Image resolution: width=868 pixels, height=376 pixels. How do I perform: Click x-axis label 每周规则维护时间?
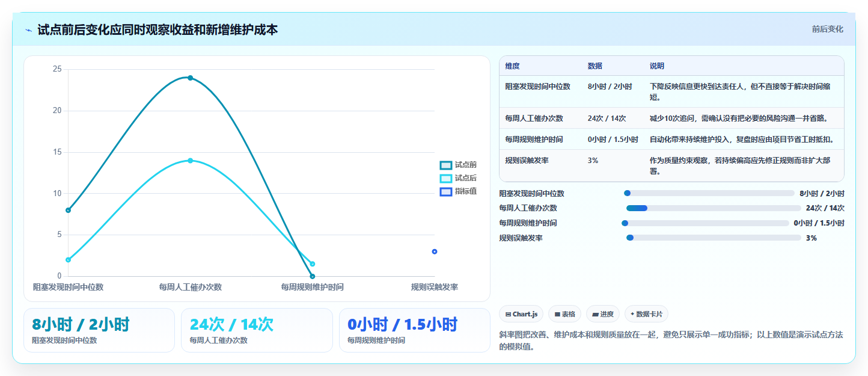pyautogui.click(x=313, y=287)
